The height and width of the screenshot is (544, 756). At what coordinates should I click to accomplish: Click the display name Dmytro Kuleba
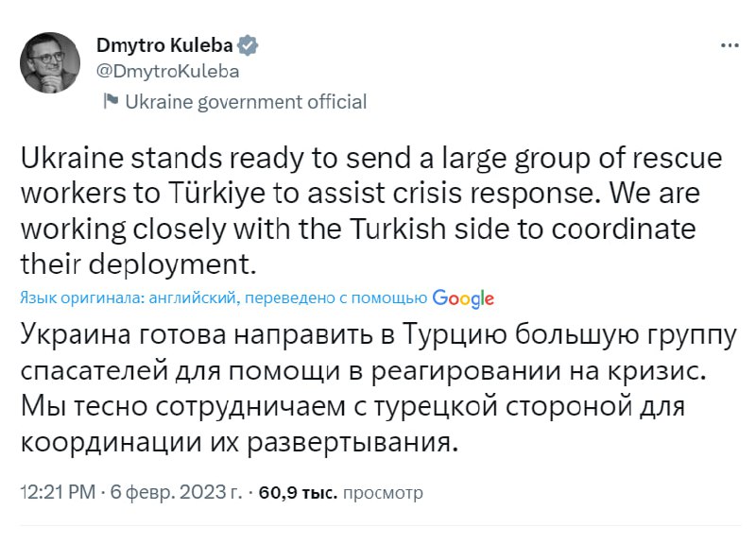point(164,45)
